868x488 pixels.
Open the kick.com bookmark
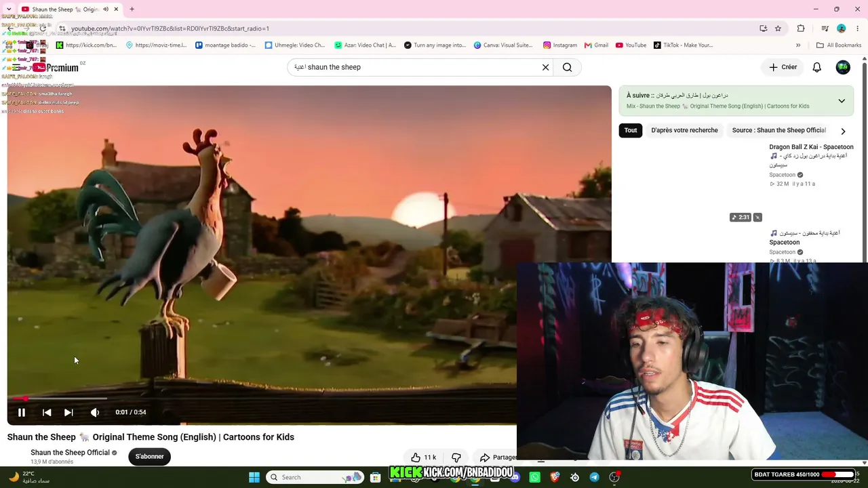tap(87, 45)
